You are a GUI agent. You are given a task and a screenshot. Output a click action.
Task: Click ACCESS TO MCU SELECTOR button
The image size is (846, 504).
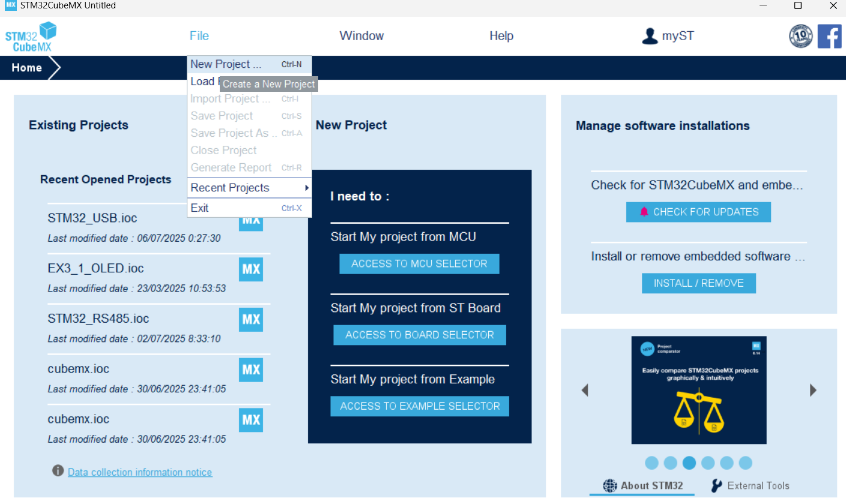tap(419, 264)
